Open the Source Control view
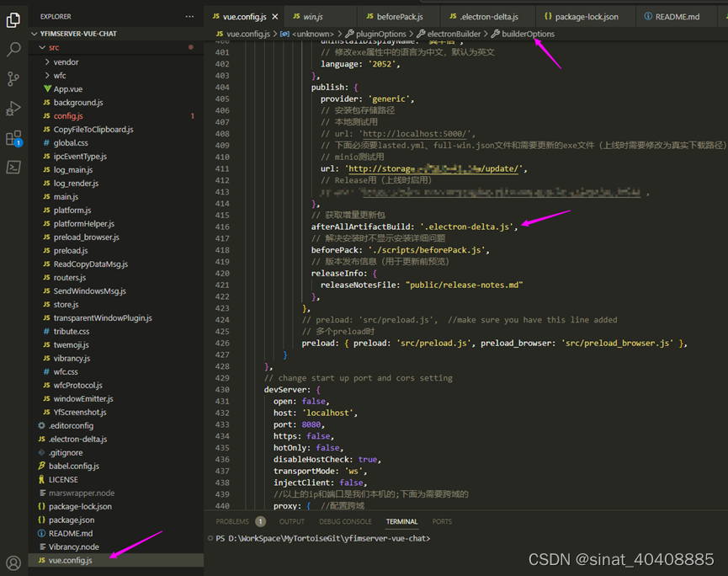Image resolution: width=728 pixels, height=576 pixels. tap(12, 77)
